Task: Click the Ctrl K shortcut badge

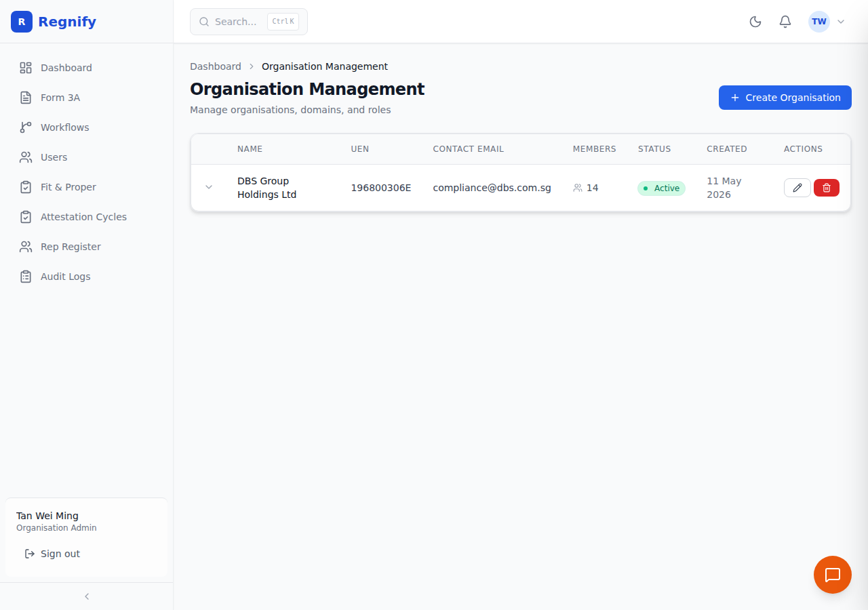Action: click(x=283, y=22)
